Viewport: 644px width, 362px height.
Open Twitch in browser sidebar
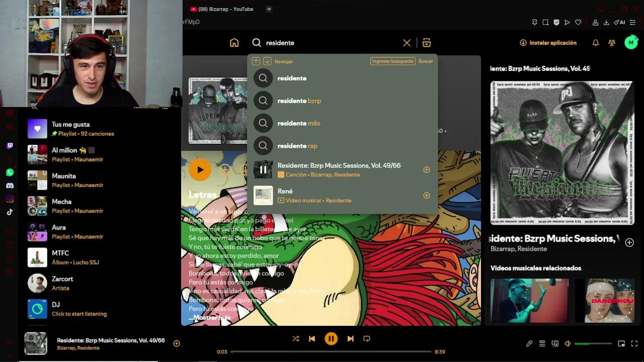(10, 146)
